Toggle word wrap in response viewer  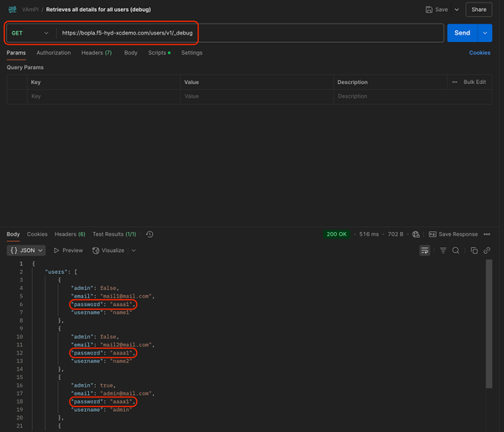pos(425,250)
